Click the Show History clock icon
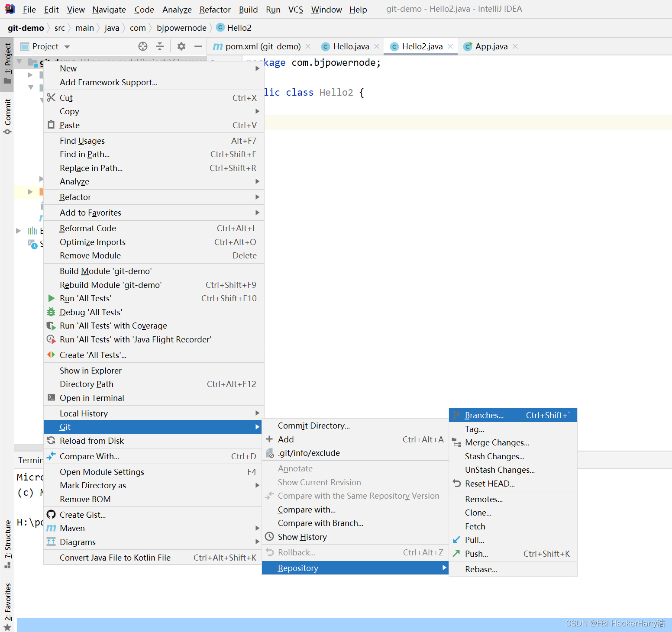This screenshot has width=672, height=632. 269,536
